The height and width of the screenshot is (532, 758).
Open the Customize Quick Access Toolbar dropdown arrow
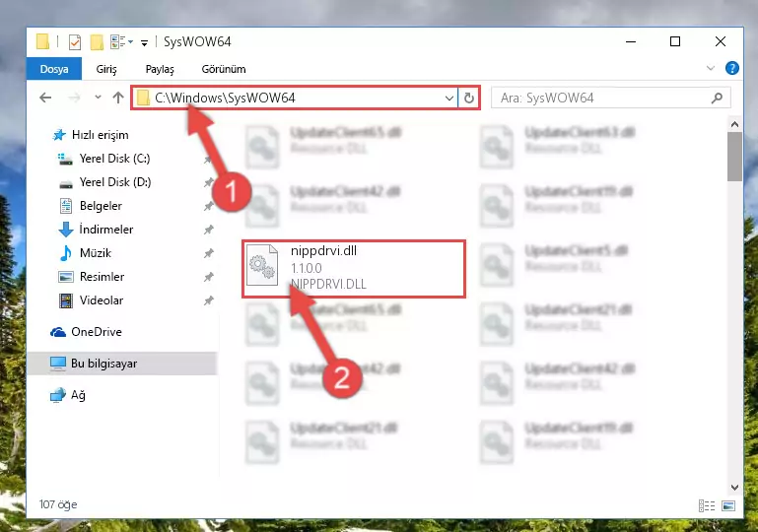click(144, 43)
